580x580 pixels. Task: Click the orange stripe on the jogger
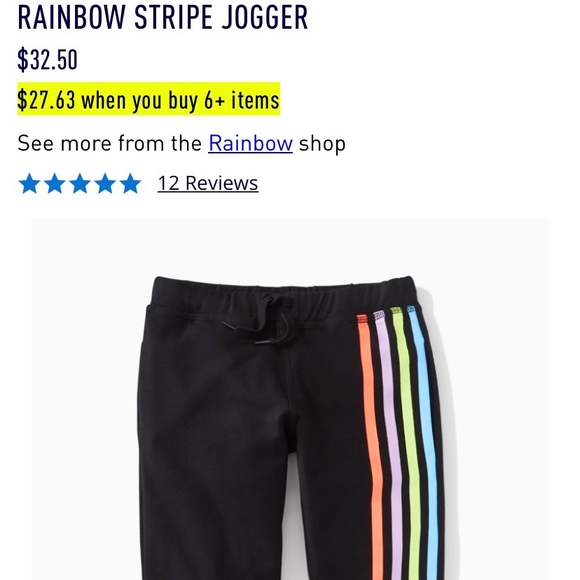click(x=372, y=444)
